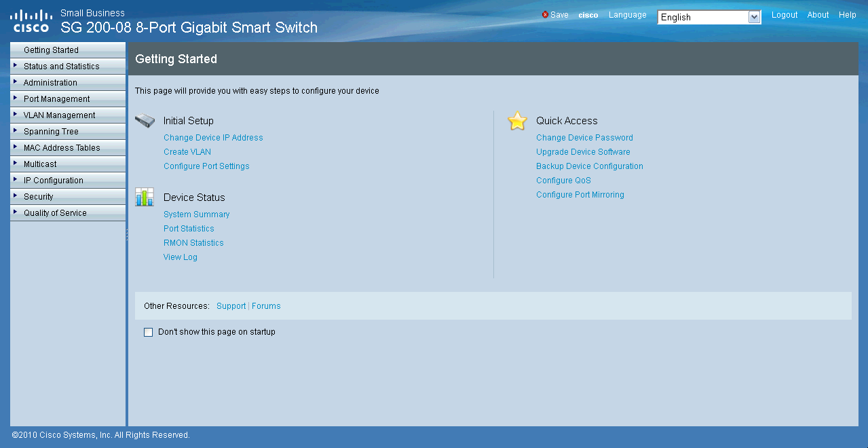This screenshot has width=868, height=448.
Task: Click the Initial Setup switch icon
Action: tap(145, 121)
